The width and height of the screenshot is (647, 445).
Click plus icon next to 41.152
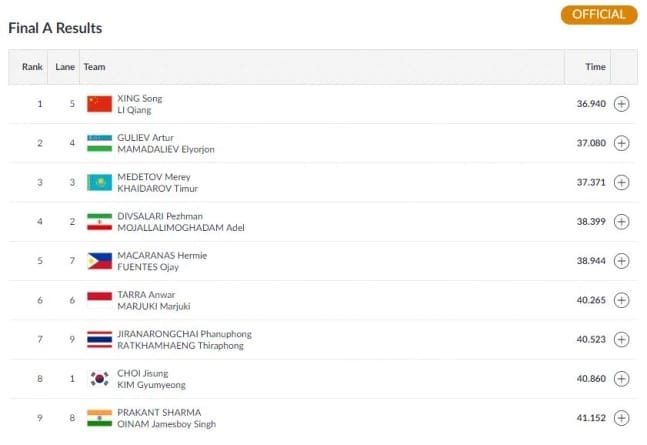[x=621, y=418]
